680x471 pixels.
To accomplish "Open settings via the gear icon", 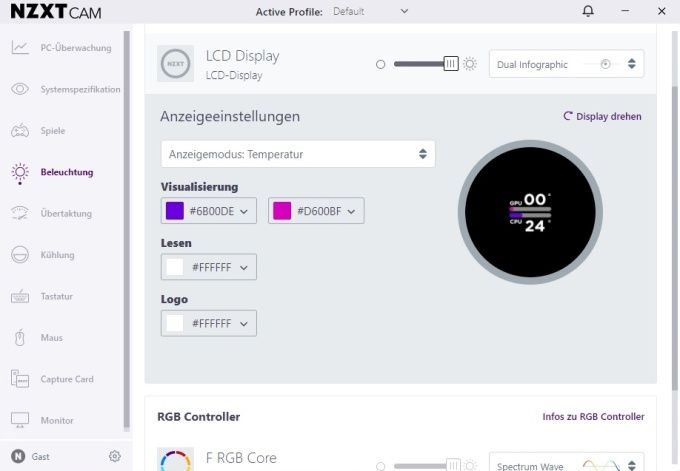I will (x=114, y=456).
